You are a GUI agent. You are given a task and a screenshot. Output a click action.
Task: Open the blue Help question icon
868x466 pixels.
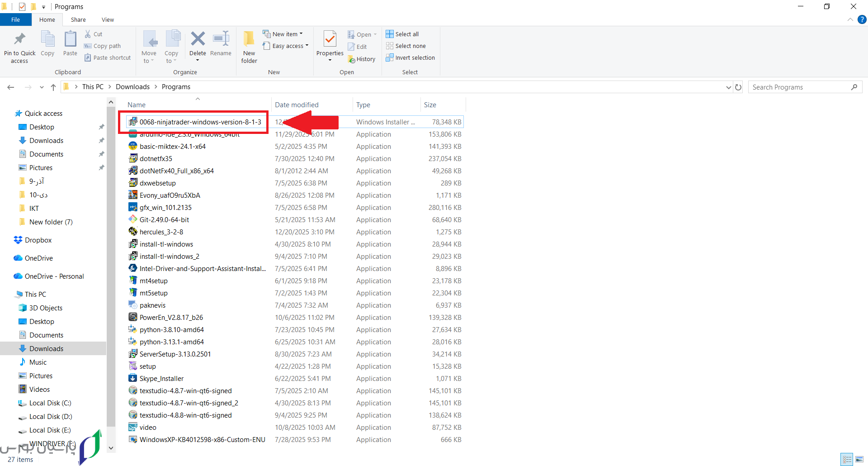tap(862, 19)
